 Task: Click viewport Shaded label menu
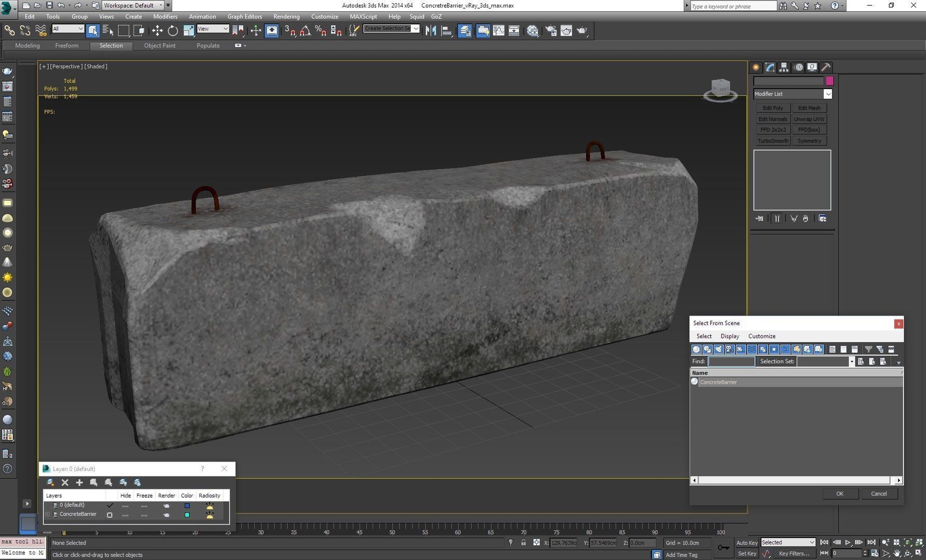[x=96, y=66]
